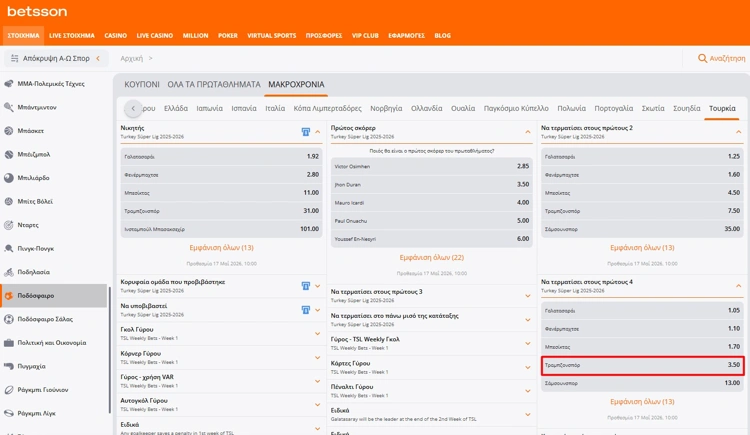Click Αναζήτηση search link
Image resolution: width=750 pixels, height=435 pixels.
[x=727, y=58]
